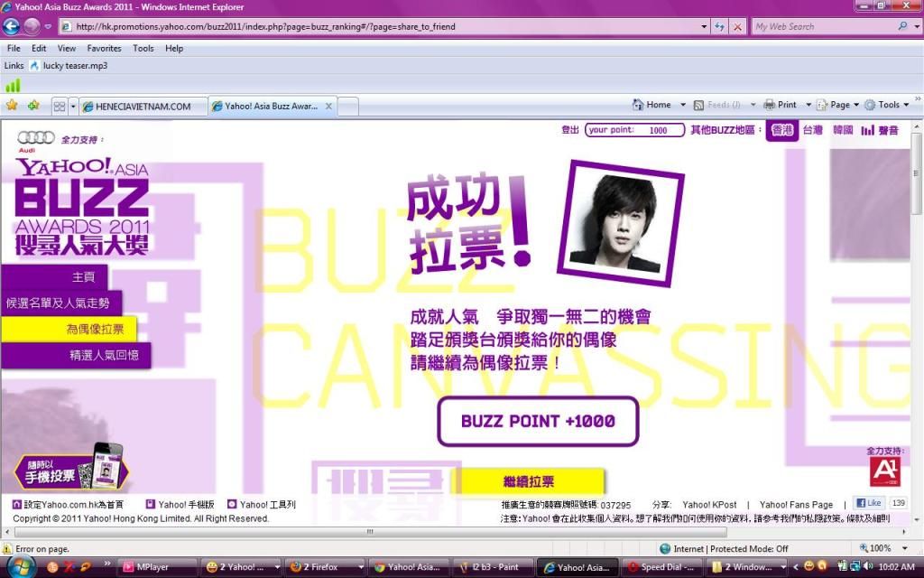Open the Yahoo! 工具列 link

262,504
